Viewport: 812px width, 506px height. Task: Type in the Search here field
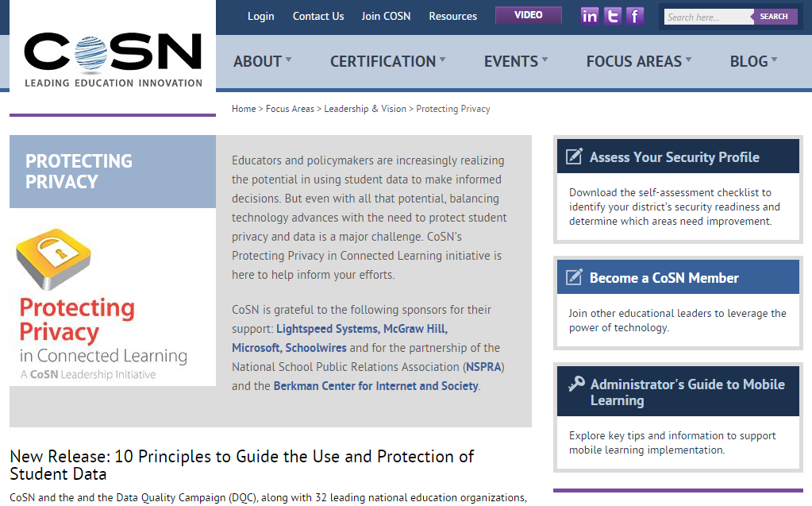707,17
